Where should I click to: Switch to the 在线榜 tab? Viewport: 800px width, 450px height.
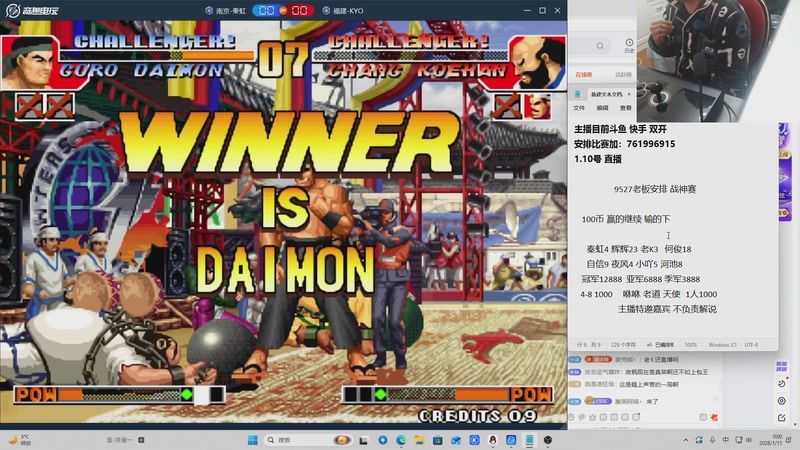(584, 74)
